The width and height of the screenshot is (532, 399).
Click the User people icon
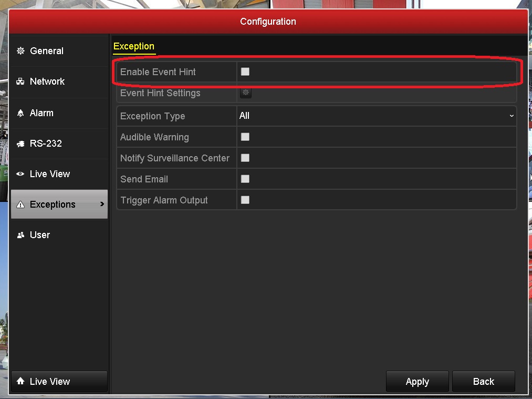[x=20, y=235]
